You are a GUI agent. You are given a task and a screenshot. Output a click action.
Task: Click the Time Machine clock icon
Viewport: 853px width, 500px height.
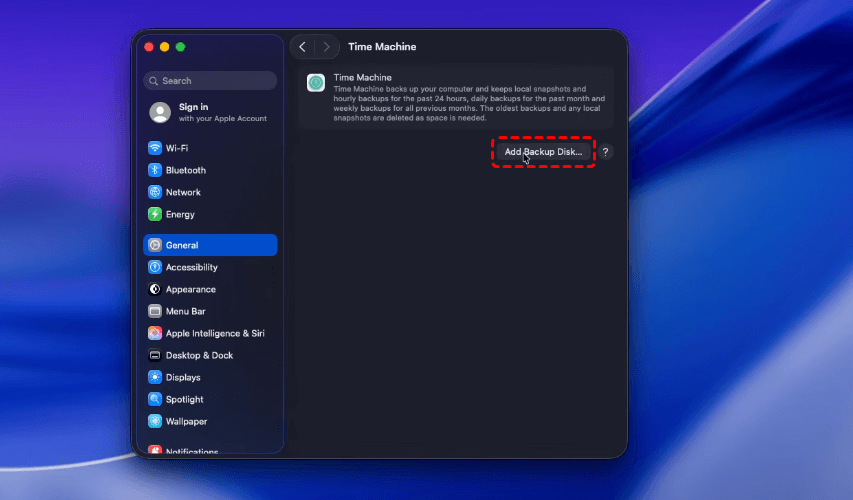pos(316,83)
